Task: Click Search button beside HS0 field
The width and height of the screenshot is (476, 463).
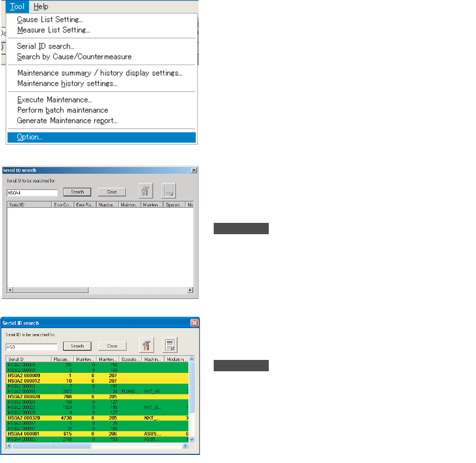Action: (x=77, y=346)
